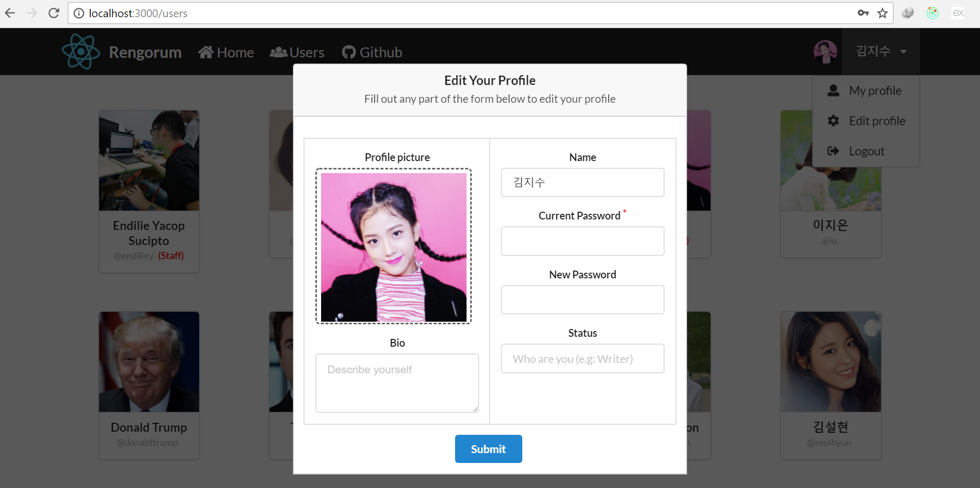Click the Bio label
Image resolution: width=980 pixels, height=488 pixels.
(x=397, y=343)
